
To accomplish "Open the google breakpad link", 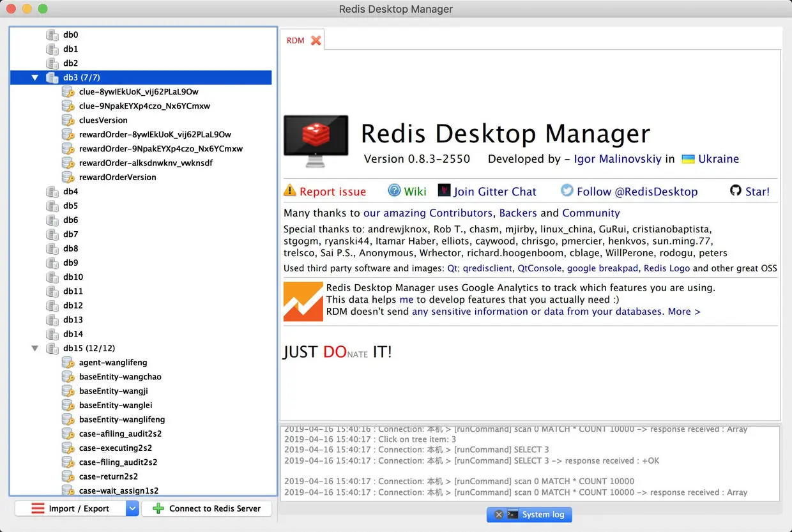I will pos(603,268).
